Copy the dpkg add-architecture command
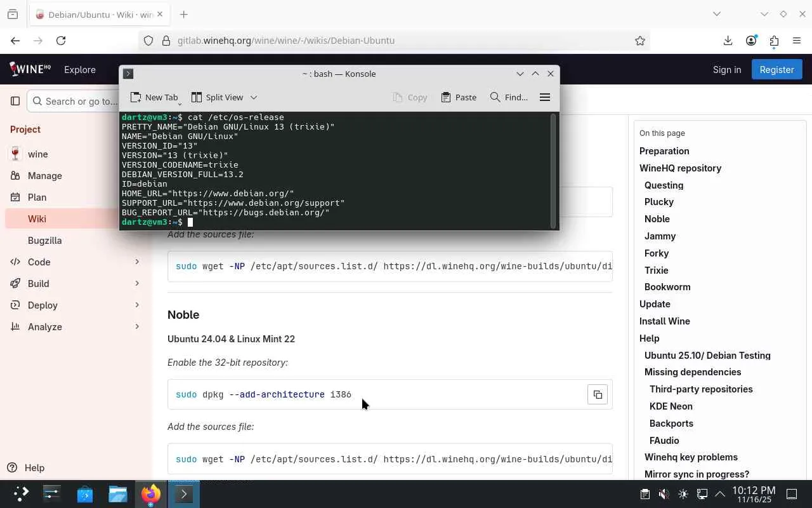This screenshot has height=508, width=812. tap(598, 394)
